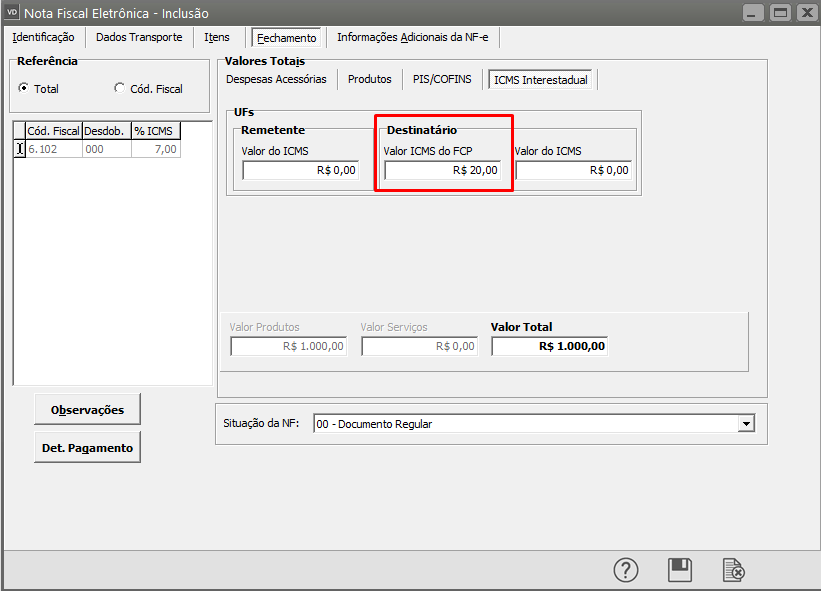
Task: Click the help question mark icon
Action: 626,570
